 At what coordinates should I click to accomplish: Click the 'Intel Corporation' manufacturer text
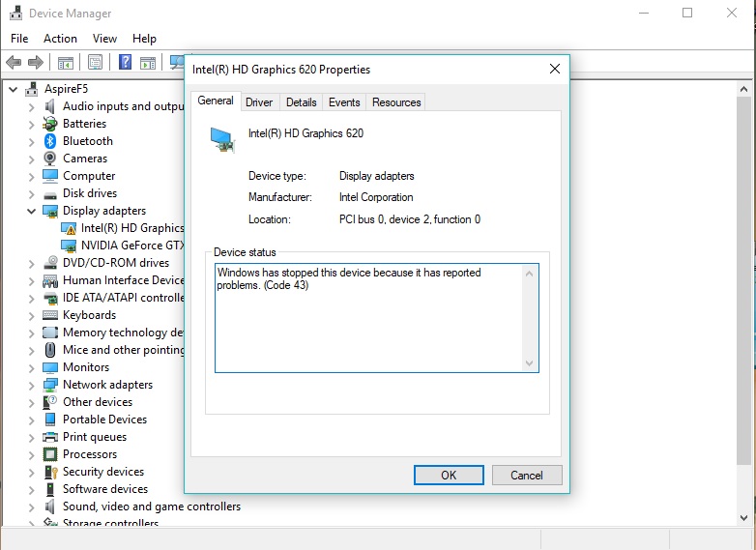tap(376, 197)
